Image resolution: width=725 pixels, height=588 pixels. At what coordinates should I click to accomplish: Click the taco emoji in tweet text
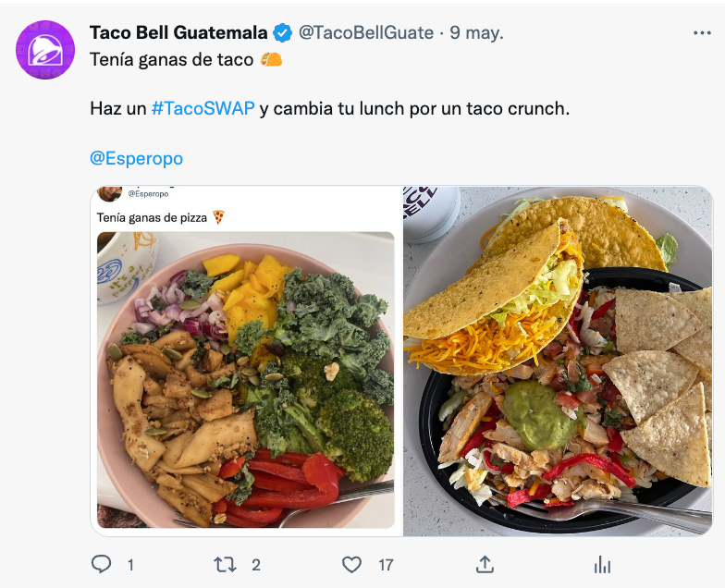click(272, 59)
